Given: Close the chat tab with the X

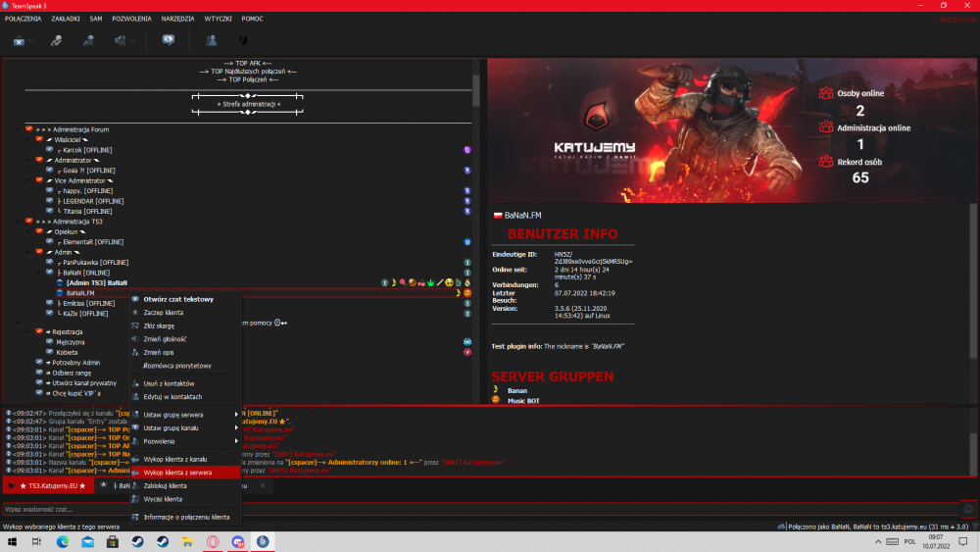Looking at the screenshot, I should pos(263,485).
